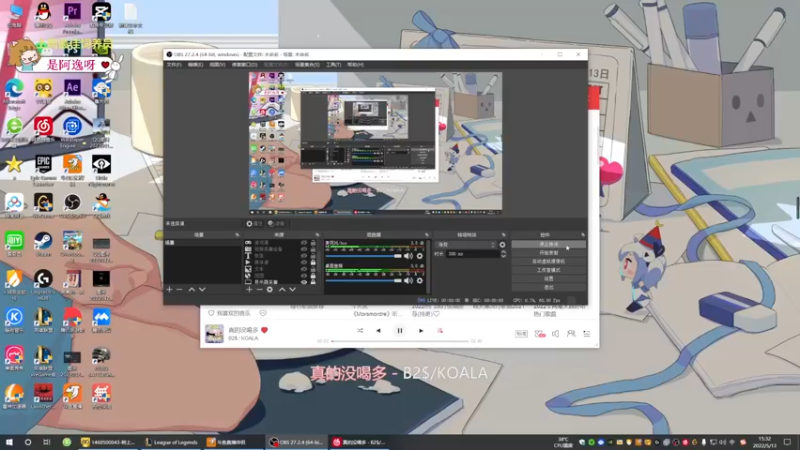Image resolution: width=800 pixels, height=450 pixels.
Task: Toggle visibility of the image source row
Action: pyautogui.click(x=304, y=269)
